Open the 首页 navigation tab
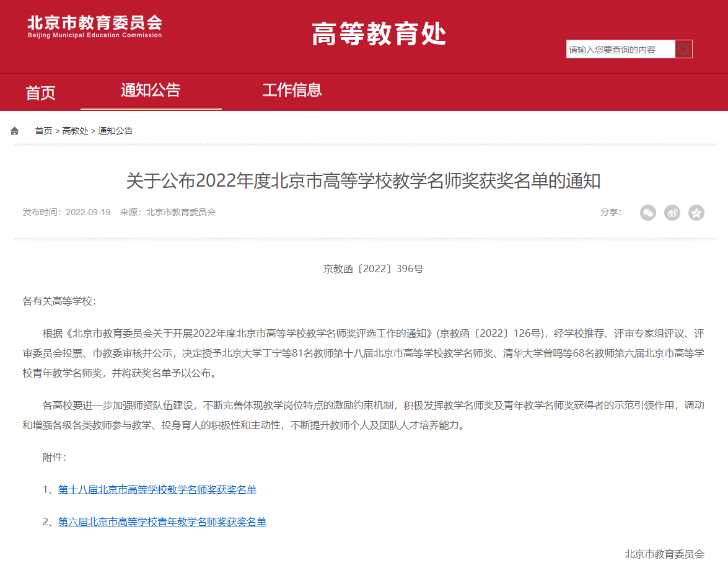This screenshot has height=568, width=728. pos(40,93)
